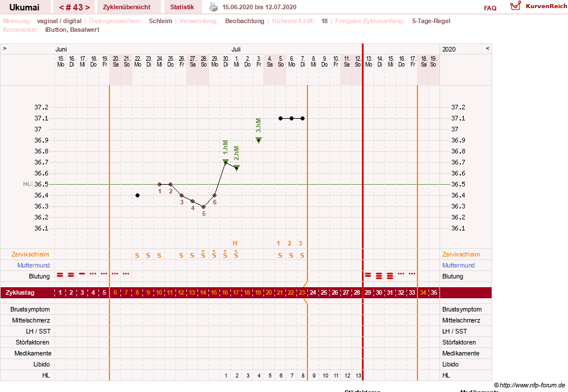Click the left Blutung row label
Screen dimensions: 568x392
coord(39,276)
